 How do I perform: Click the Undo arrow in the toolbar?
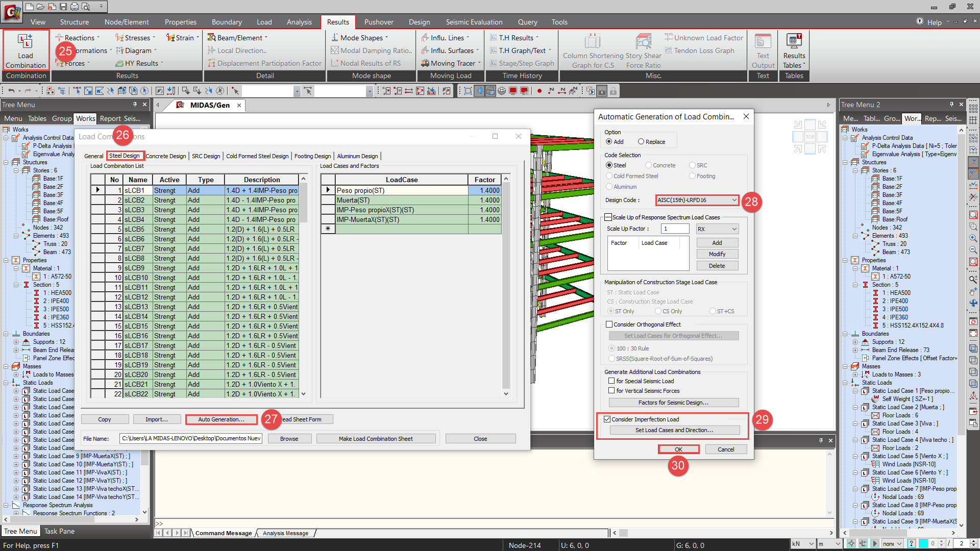(x=11, y=91)
